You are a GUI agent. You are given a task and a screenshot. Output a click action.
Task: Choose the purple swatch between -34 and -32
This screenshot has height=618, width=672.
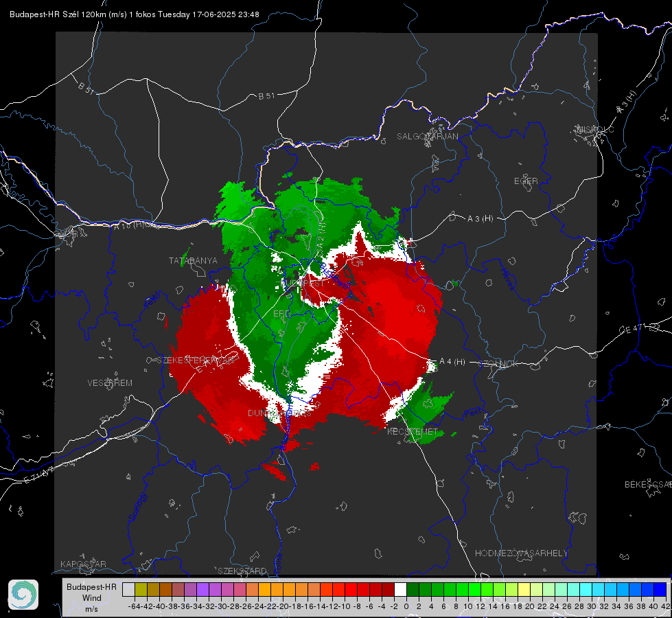pos(202,589)
